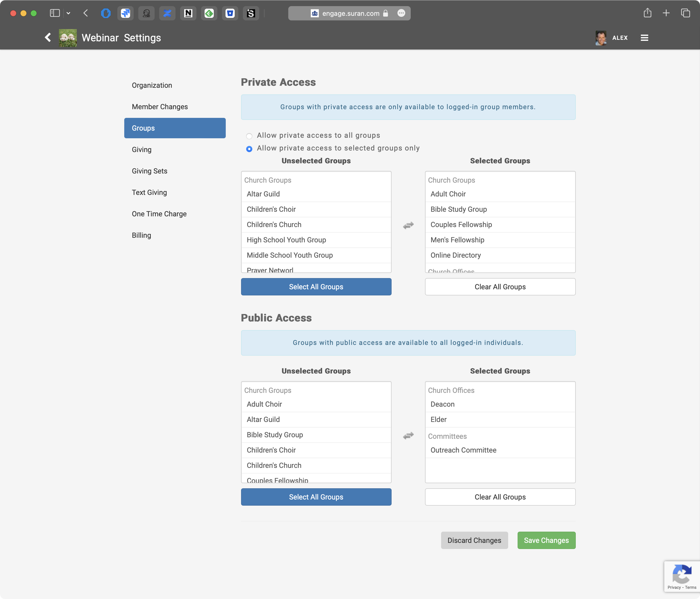Viewport: 700px width, 599px height.
Task: Click the green Save Changes button
Action: tap(546, 540)
